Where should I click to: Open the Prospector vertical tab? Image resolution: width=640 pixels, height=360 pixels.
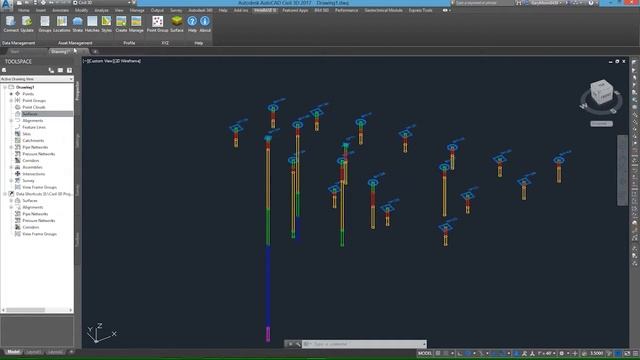click(x=78, y=91)
